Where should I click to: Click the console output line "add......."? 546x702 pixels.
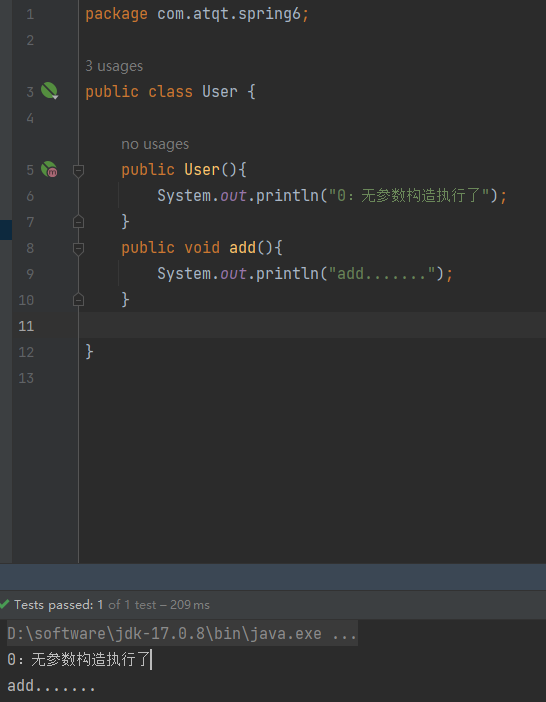[x=51, y=685]
